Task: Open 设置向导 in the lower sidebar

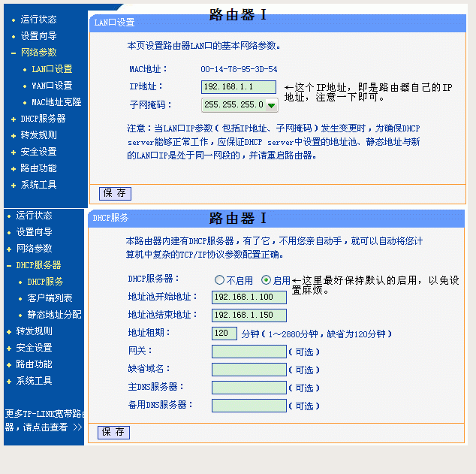Action: 34,232
